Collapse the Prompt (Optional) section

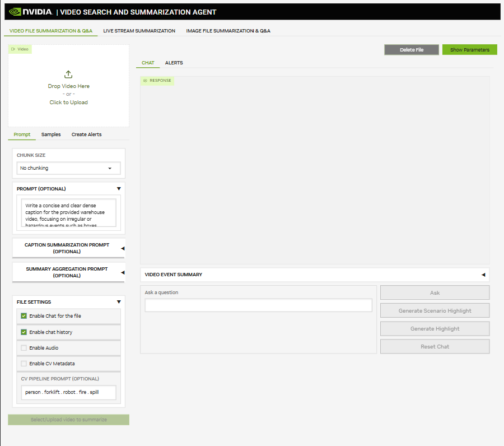click(118, 188)
